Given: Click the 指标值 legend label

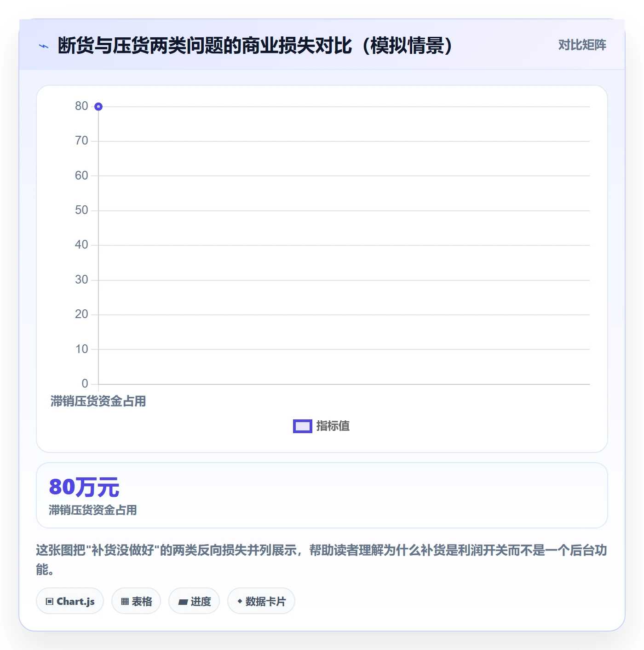Looking at the screenshot, I should pos(333,426).
